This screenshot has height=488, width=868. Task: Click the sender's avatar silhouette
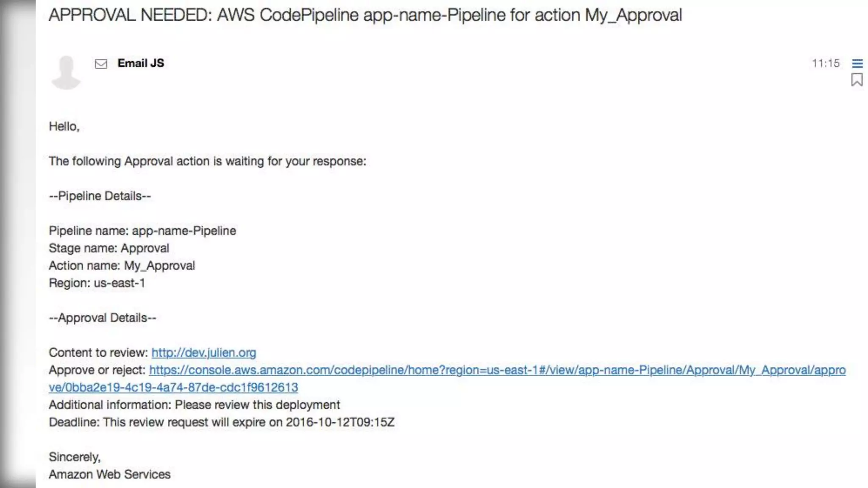pos(66,72)
